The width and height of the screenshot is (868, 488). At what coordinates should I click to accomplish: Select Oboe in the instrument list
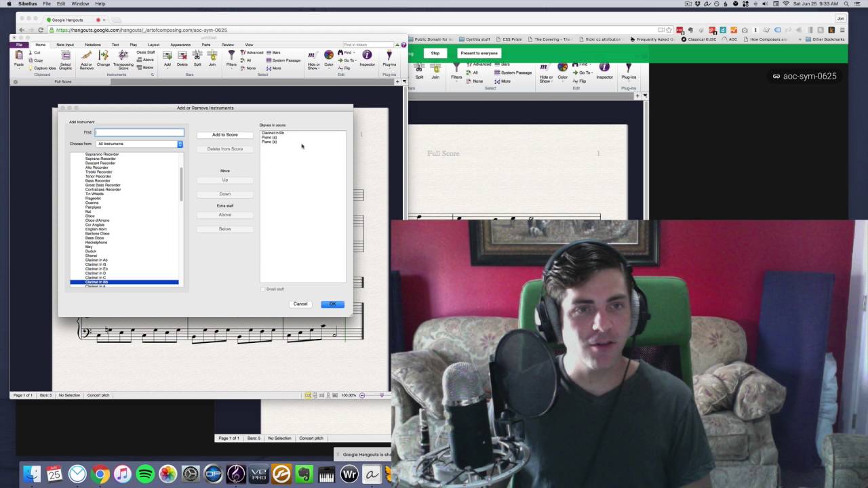tap(90, 216)
